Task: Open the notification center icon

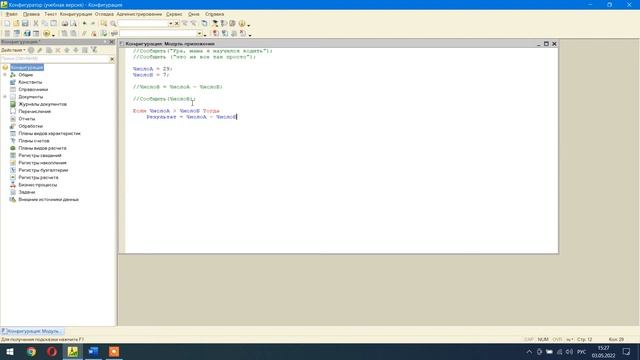Action: click(627, 352)
